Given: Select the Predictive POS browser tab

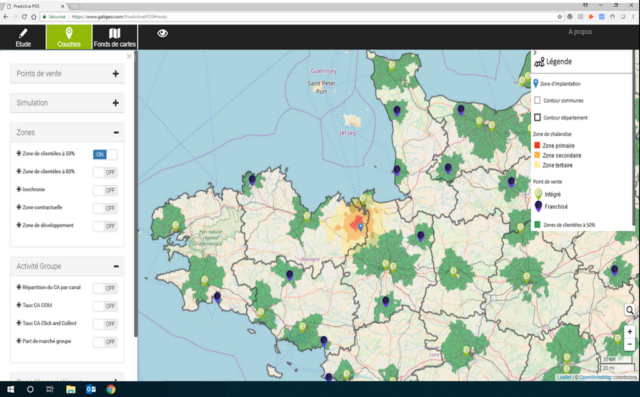Looking at the screenshot, I should tap(35, 6).
